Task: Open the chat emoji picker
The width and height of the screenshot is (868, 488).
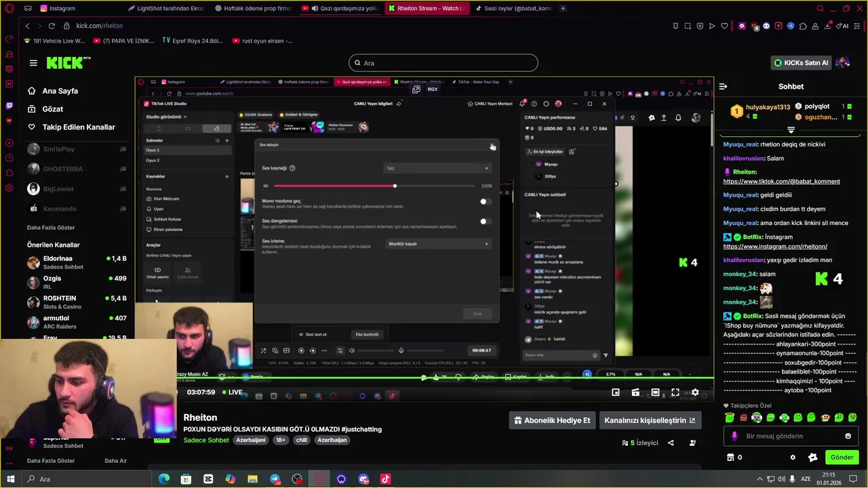Action: click(x=848, y=436)
